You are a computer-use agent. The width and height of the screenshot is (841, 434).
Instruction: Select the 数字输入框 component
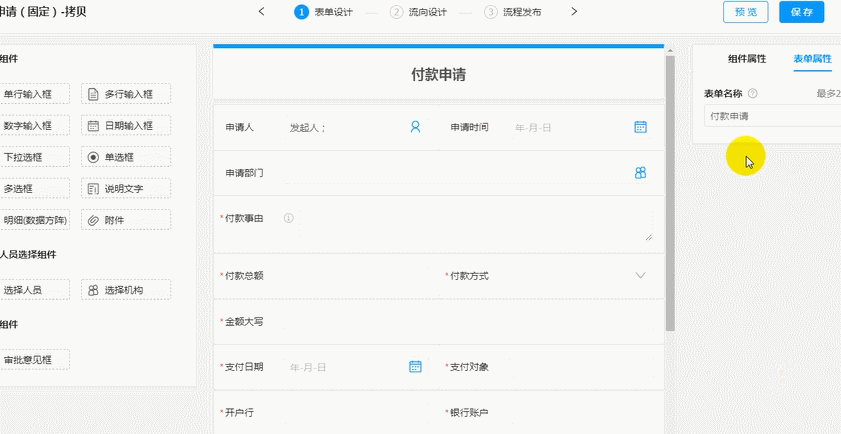[34, 126]
